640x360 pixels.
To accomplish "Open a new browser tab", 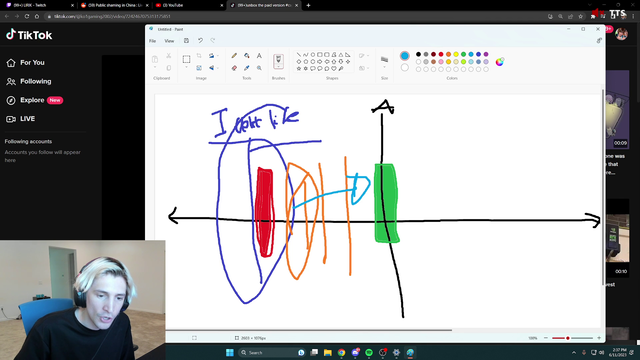I will click(308, 5).
